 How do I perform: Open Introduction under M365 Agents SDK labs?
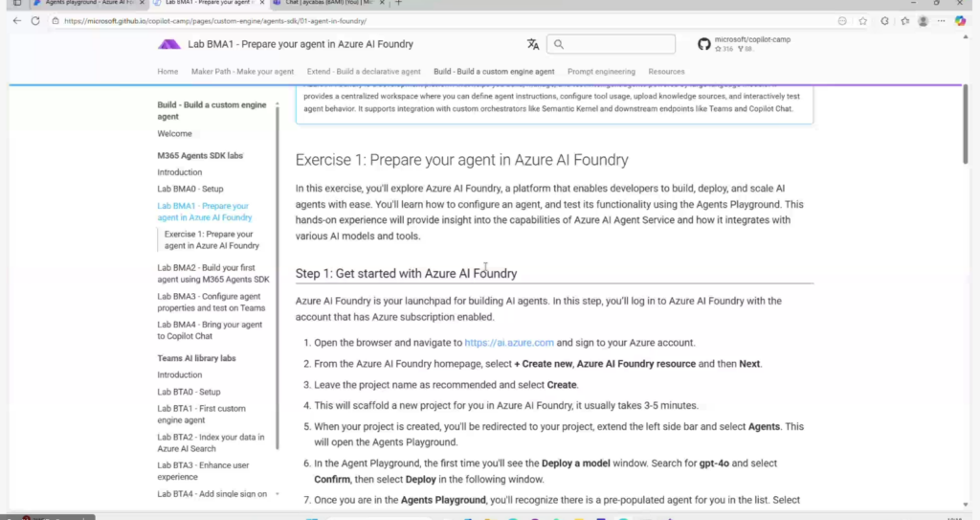(179, 172)
